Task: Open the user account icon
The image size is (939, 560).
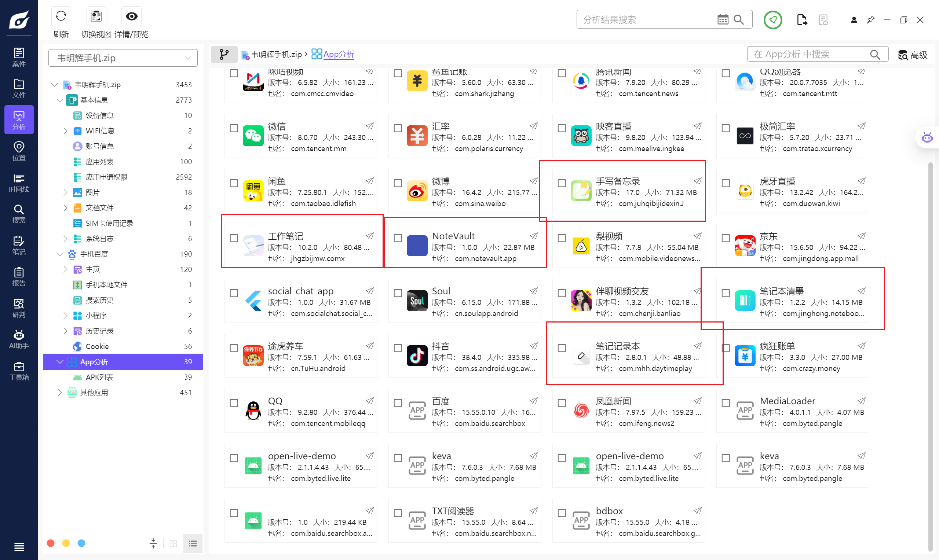Action: coord(854,20)
